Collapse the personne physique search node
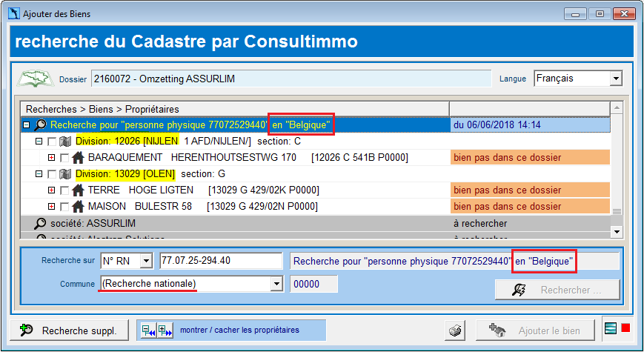The width and height of the screenshot is (644, 352). (x=26, y=124)
